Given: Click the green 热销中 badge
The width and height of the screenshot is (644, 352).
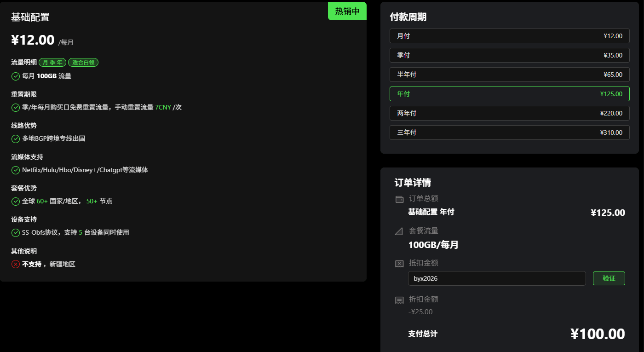Looking at the screenshot, I should (x=347, y=11).
